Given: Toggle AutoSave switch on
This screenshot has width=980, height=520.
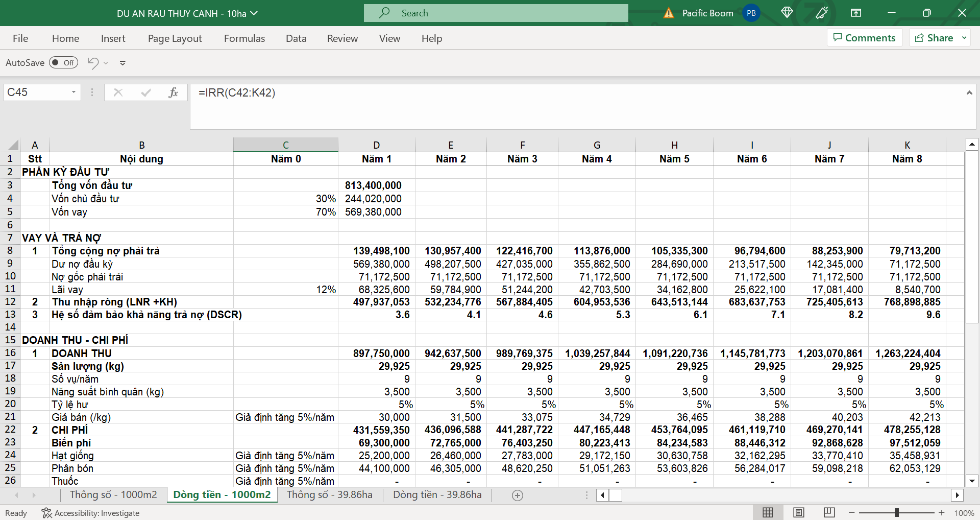Looking at the screenshot, I should (x=63, y=63).
